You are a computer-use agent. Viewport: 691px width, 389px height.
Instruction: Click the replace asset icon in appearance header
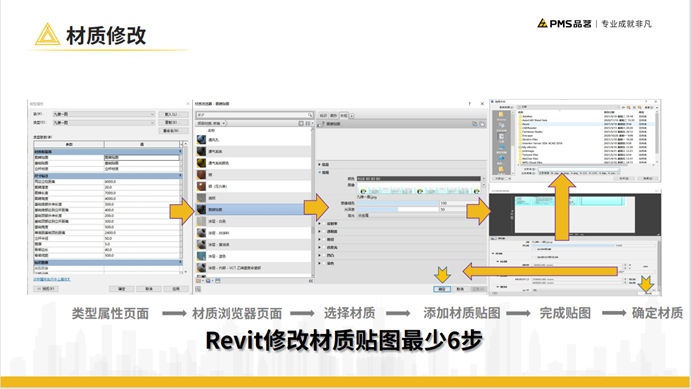tap(475, 124)
